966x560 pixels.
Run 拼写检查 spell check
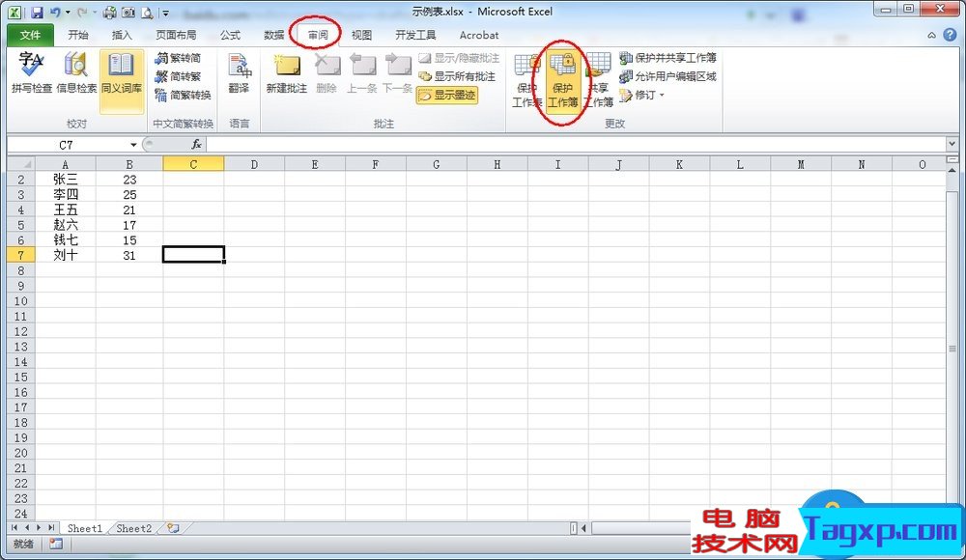[32, 72]
